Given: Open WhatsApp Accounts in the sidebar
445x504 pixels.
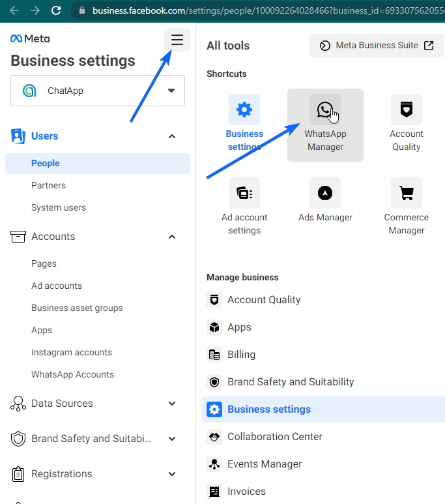Looking at the screenshot, I should [x=72, y=375].
